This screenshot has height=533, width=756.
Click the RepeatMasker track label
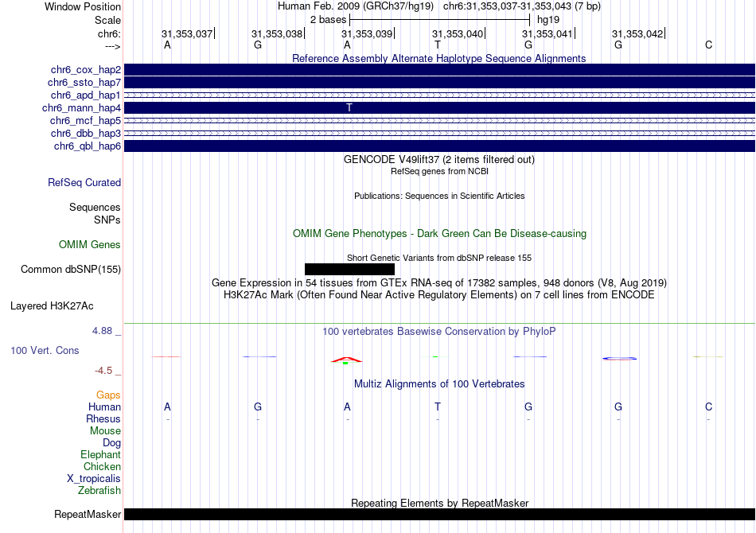click(x=88, y=514)
